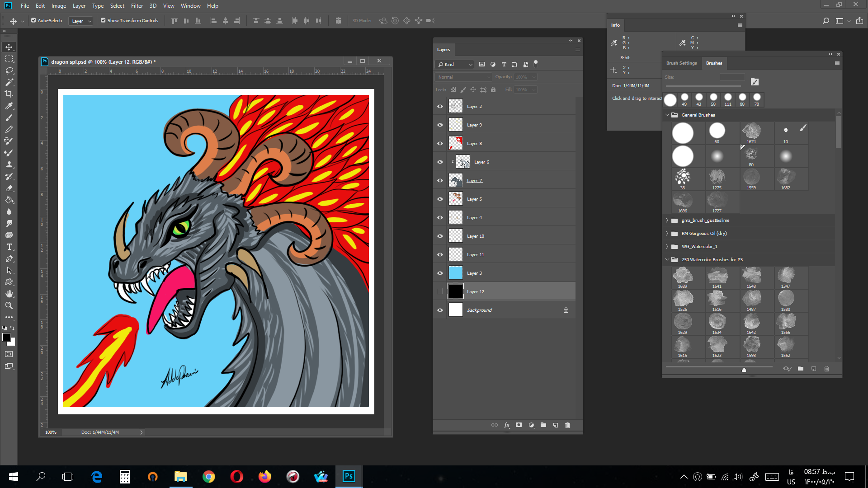Open Layers panel hamburger menu
This screenshot has width=868, height=488.
coord(577,50)
